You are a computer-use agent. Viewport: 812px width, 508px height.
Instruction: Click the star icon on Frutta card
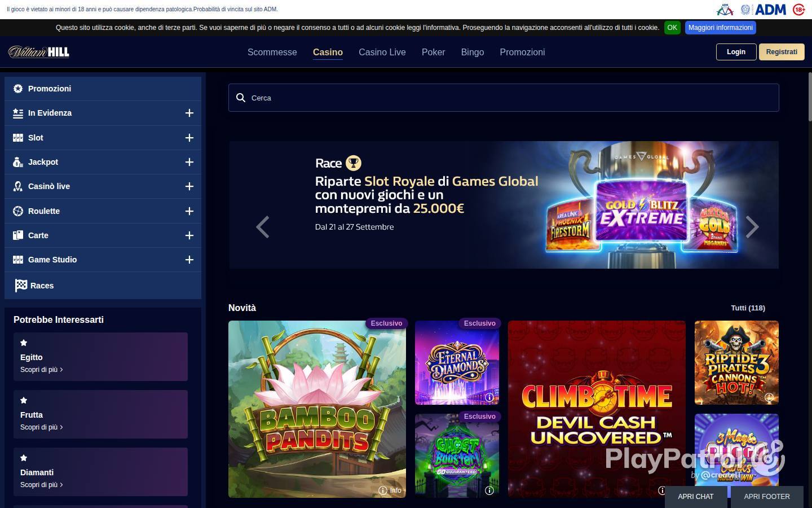(24, 400)
